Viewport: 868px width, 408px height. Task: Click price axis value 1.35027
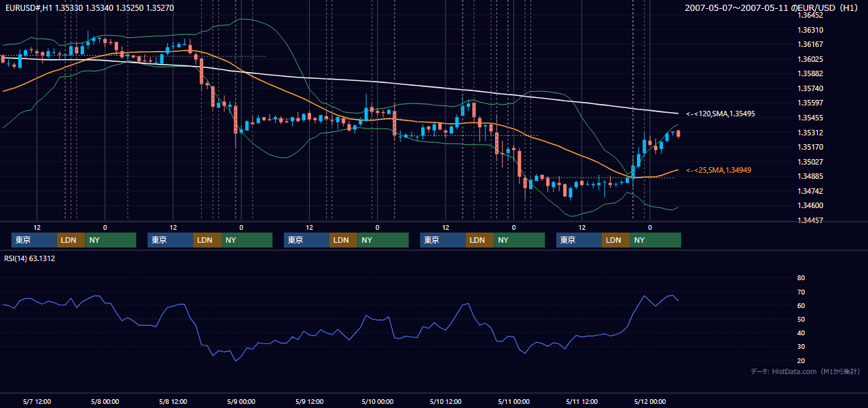[810, 162]
